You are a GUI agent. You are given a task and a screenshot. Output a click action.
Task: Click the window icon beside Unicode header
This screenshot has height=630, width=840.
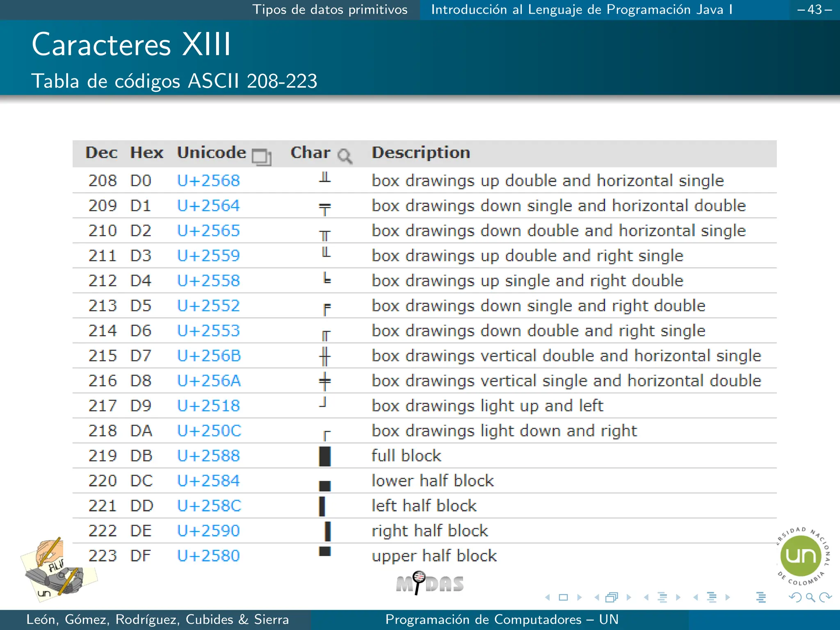pos(261,157)
